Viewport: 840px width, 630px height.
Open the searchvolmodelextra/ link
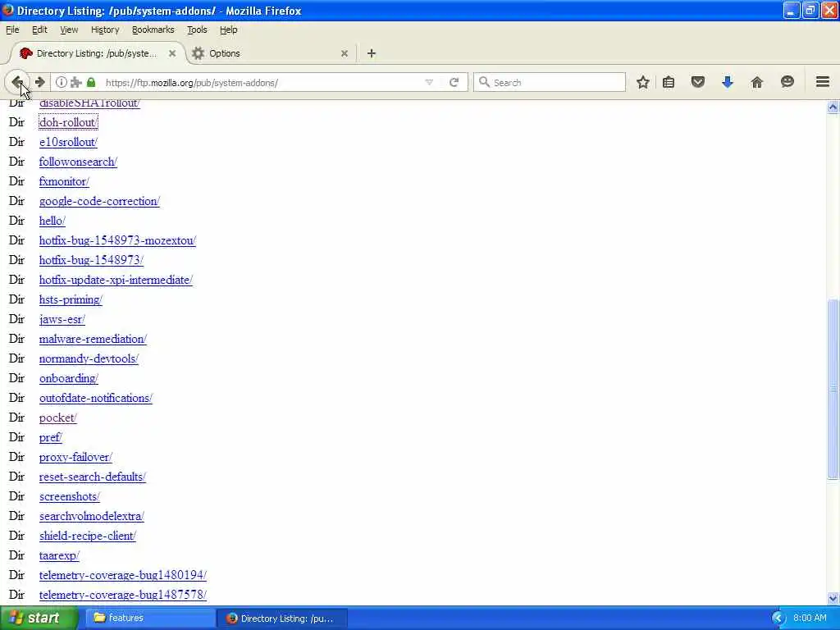click(92, 517)
